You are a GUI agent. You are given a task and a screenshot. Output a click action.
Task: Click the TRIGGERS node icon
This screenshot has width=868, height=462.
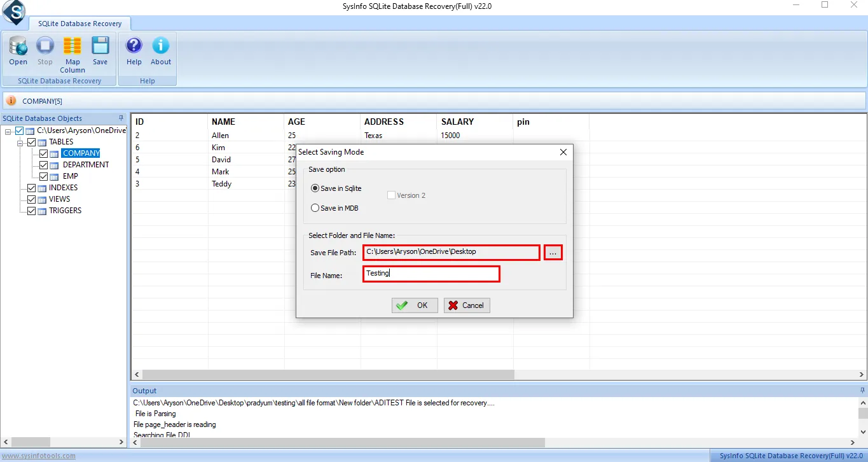42,211
